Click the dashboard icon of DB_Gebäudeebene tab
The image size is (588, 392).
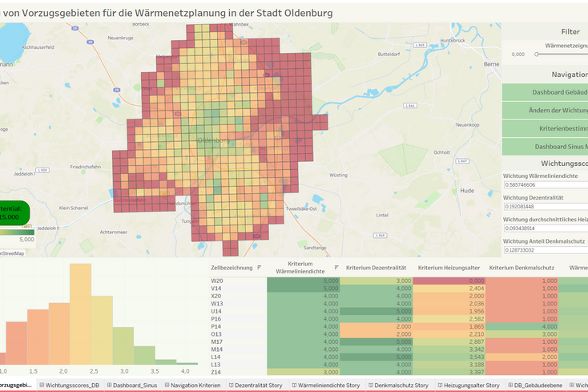click(x=510, y=386)
